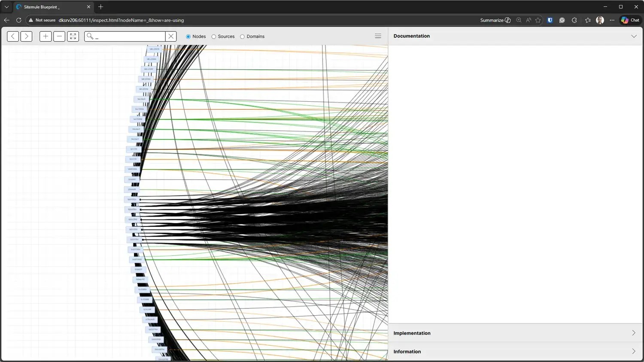Screen dimensions: 644x362
Task: Open the Copilot Chat sidebar
Action: tap(630, 20)
